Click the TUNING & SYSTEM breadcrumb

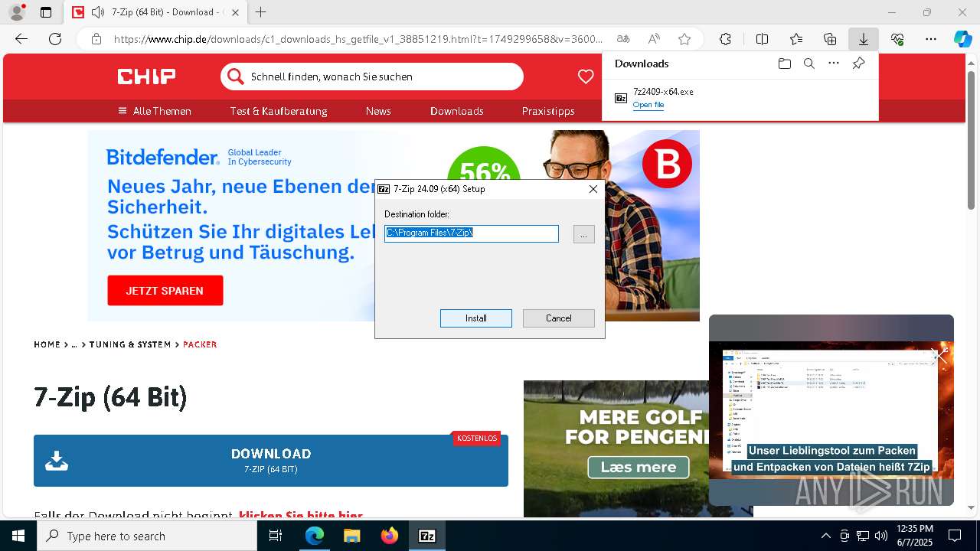(x=130, y=344)
